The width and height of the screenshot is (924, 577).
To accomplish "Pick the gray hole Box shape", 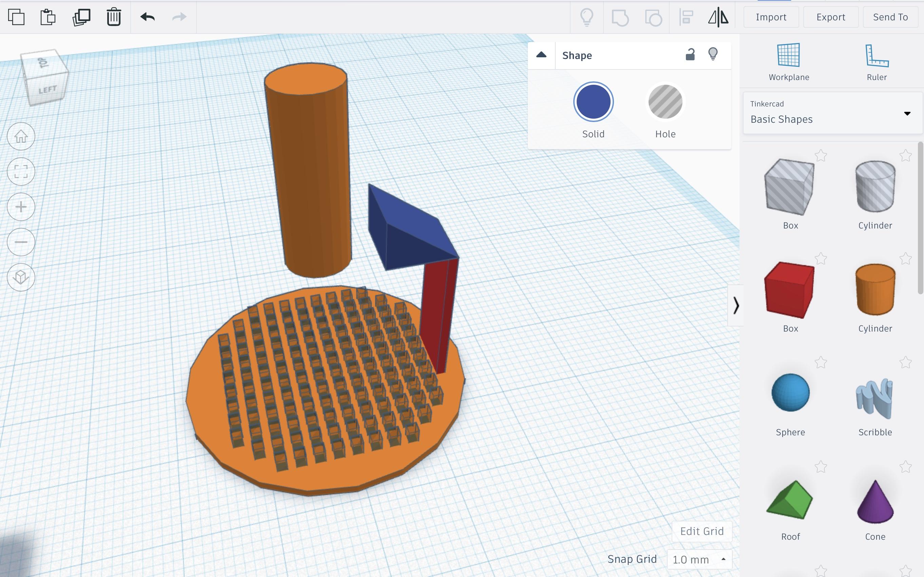I will click(790, 187).
